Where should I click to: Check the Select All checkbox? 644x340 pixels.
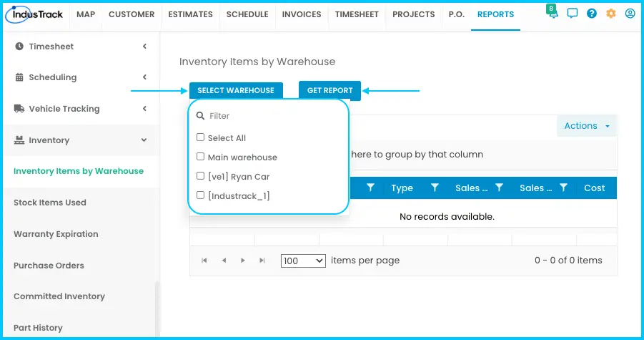(x=200, y=137)
